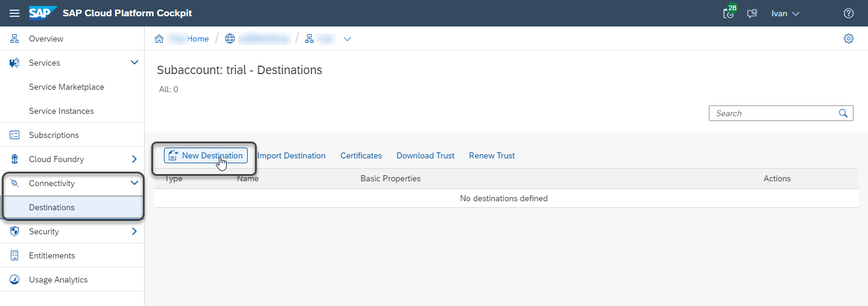Collapse the Services section chevron
This screenshot has height=306, width=868.
pos(134,63)
